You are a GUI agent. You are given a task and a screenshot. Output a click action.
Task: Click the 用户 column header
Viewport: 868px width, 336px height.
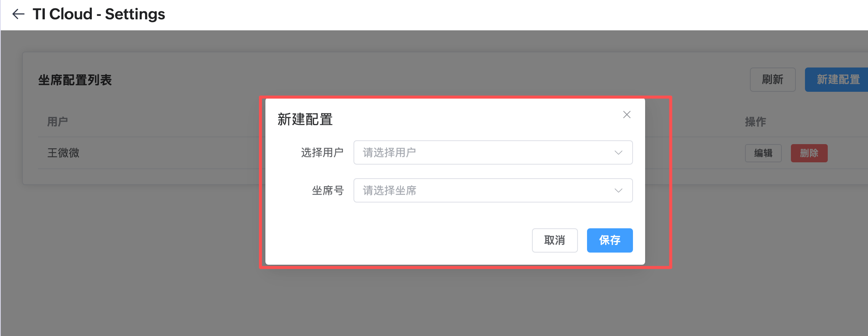[57, 122]
